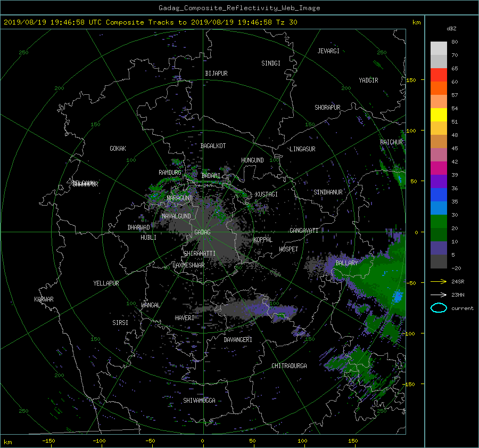Click the 'DHARWAD' city label
This screenshot has height=448, width=479.
tap(139, 227)
